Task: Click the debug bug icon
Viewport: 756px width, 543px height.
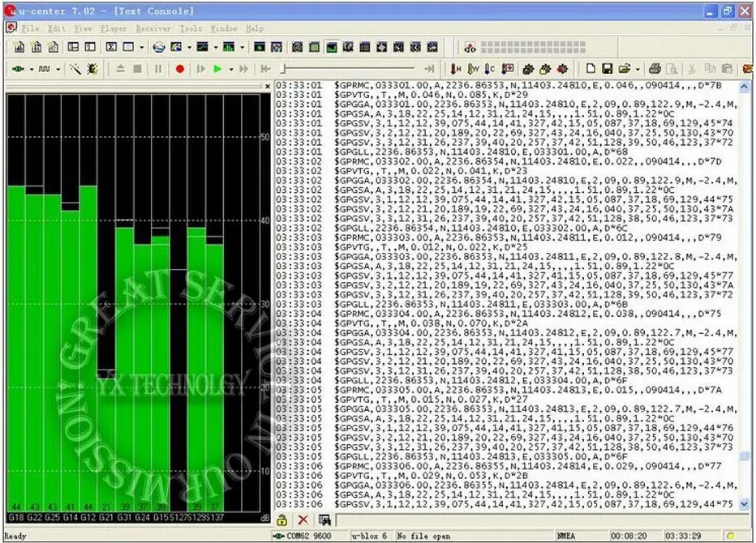Action: [92, 69]
